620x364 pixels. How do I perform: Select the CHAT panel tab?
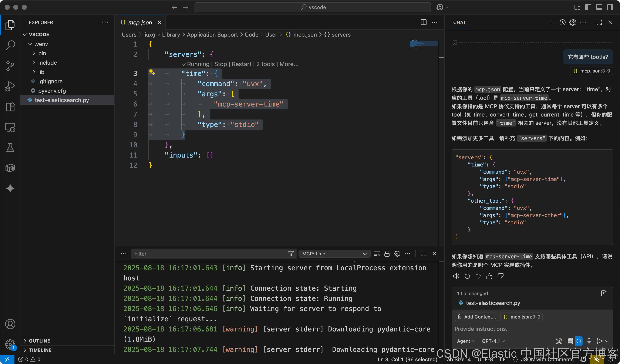click(x=459, y=22)
